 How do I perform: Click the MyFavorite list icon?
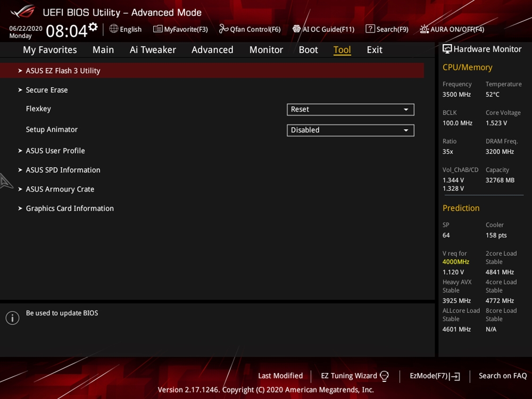(x=157, y=29)
